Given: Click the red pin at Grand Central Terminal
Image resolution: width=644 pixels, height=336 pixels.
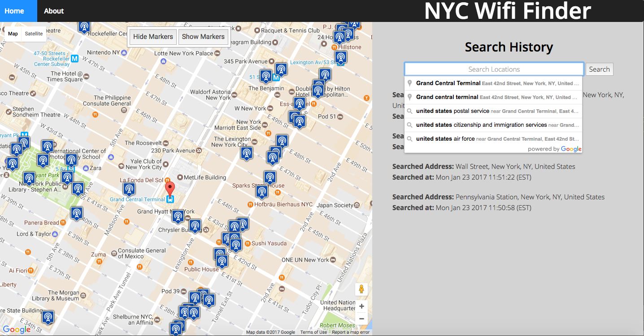Looking at the screenshot, I should coord(170,189).
